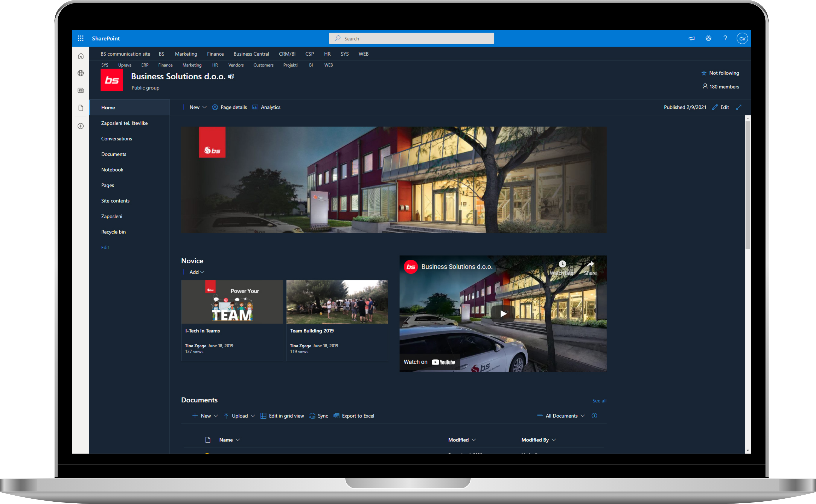
Task: Open Notebook in left navigation
Action: 112,170
